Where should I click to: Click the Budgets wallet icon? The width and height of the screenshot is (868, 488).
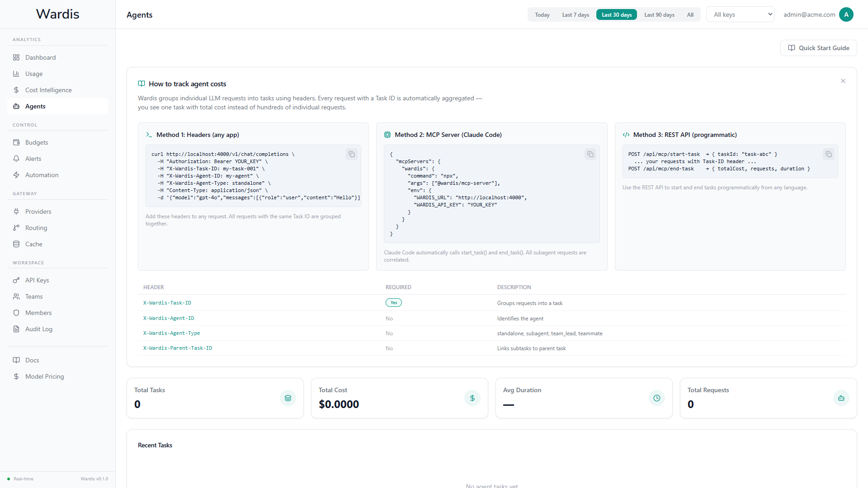point(16,142)
